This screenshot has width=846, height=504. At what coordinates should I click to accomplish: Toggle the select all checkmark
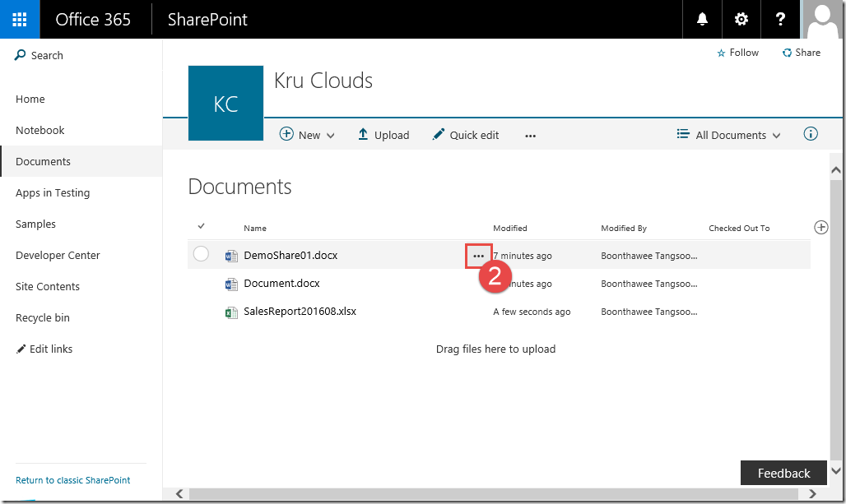coord(202,226)
